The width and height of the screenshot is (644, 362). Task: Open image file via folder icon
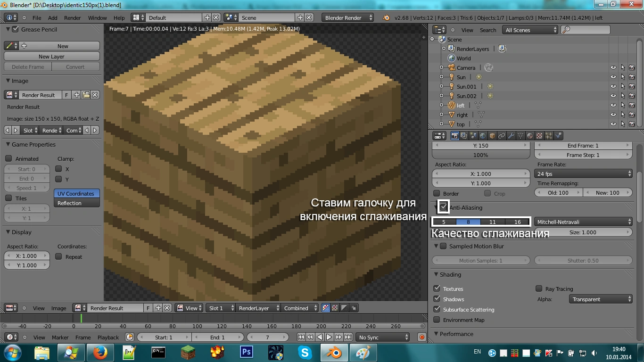pos(86,95)
